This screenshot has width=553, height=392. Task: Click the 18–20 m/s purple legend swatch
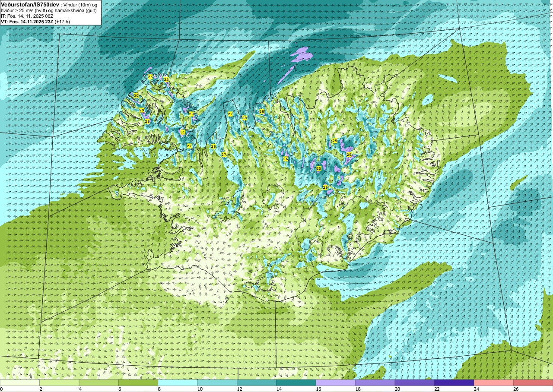tap(375, 383)
